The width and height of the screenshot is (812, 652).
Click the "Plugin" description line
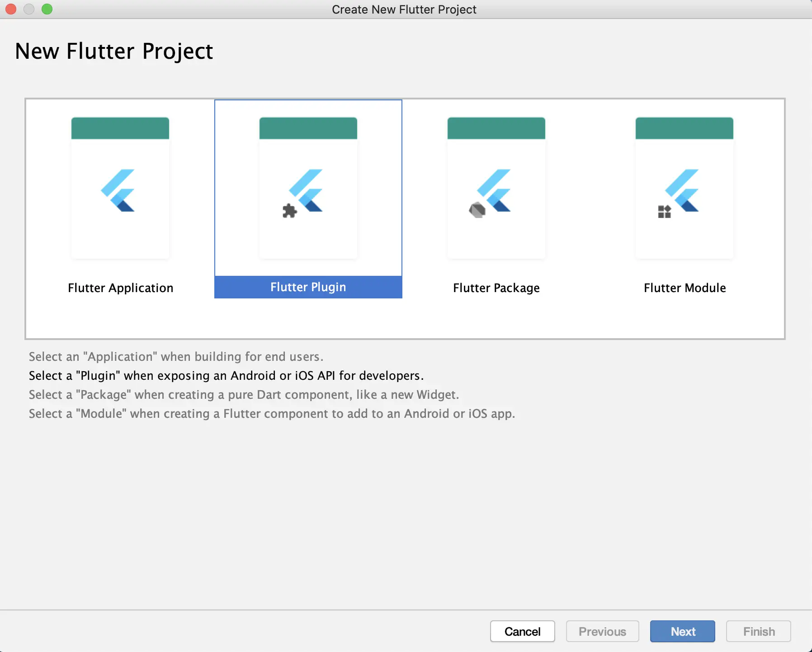pyautogui.click(x=227, y=376)
